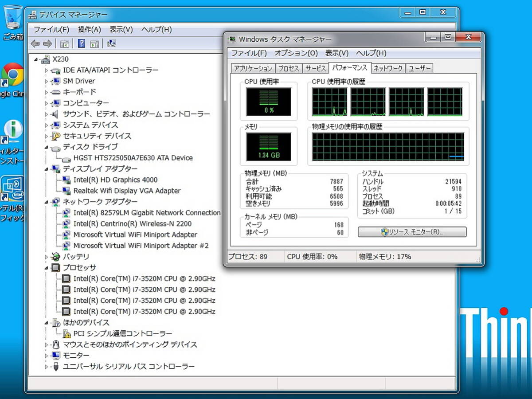This screenshot has width=532, height=399.
Task: Switch to the サービス tab
Action: pyautogui.click(x=315, y=69)
